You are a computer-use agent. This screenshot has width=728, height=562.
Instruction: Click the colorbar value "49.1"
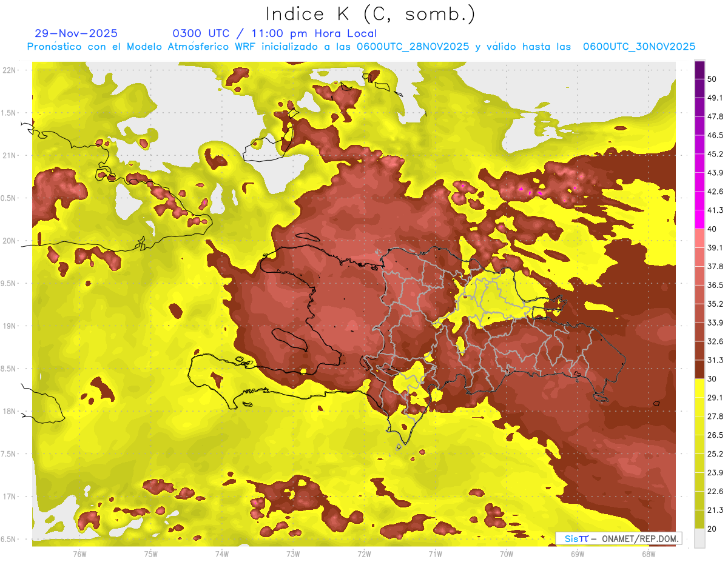click(715, 98)
